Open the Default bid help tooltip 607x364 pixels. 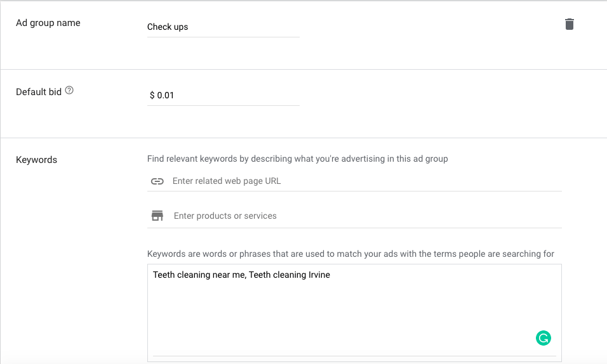tap(70, 91)
